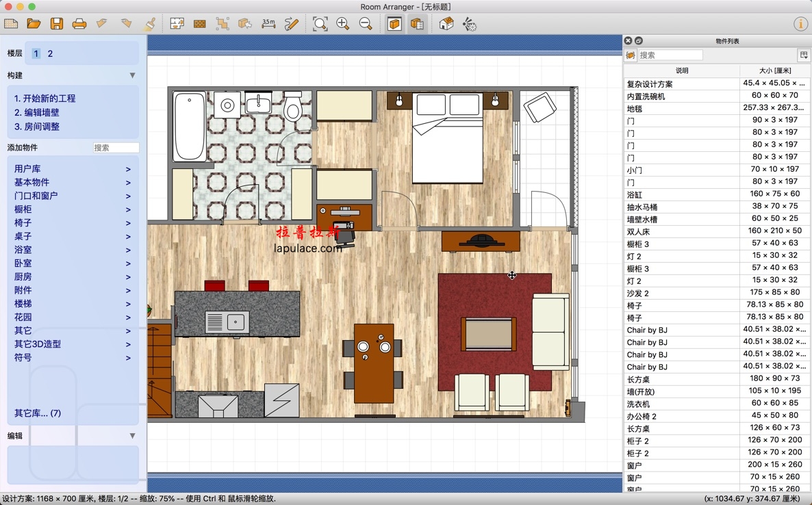This screenshot has width=812, height=505.
Task: Collapse the 编辑 section
Action: [x=133, y=436]
